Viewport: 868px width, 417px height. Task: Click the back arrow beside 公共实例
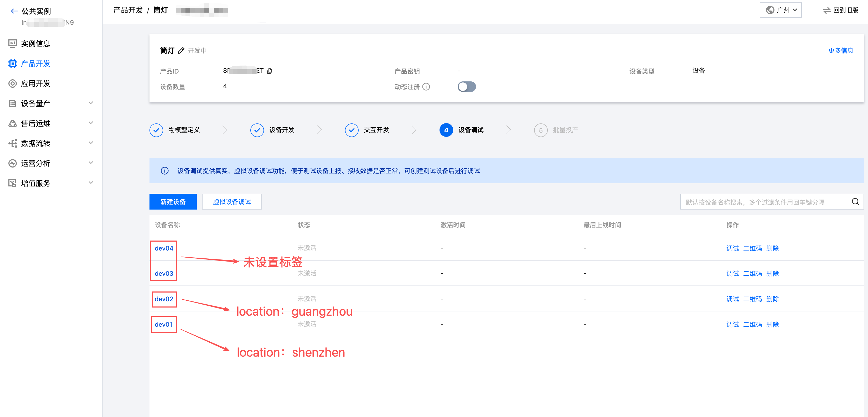tap(14, 11)
